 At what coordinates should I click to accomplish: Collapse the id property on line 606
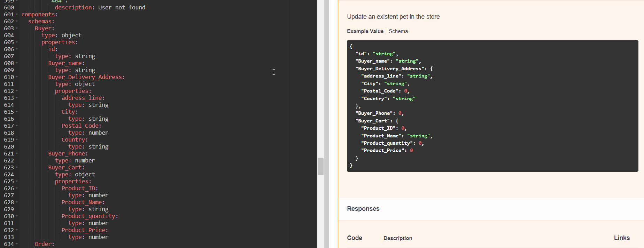click(17, 49)
